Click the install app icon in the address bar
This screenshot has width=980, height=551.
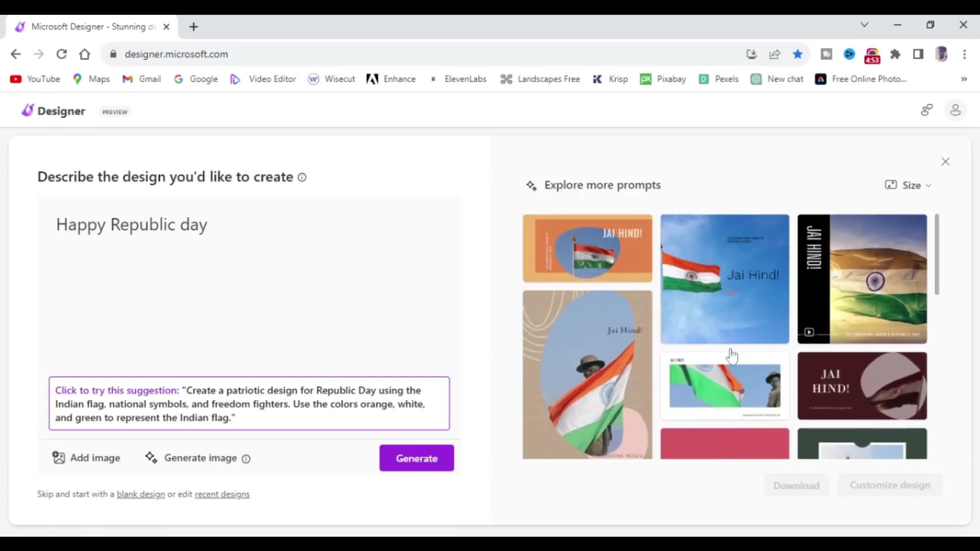coord(751,54)
